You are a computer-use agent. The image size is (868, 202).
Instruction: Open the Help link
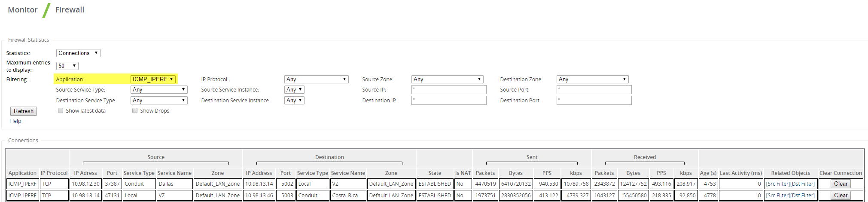[x=16, y=121]
